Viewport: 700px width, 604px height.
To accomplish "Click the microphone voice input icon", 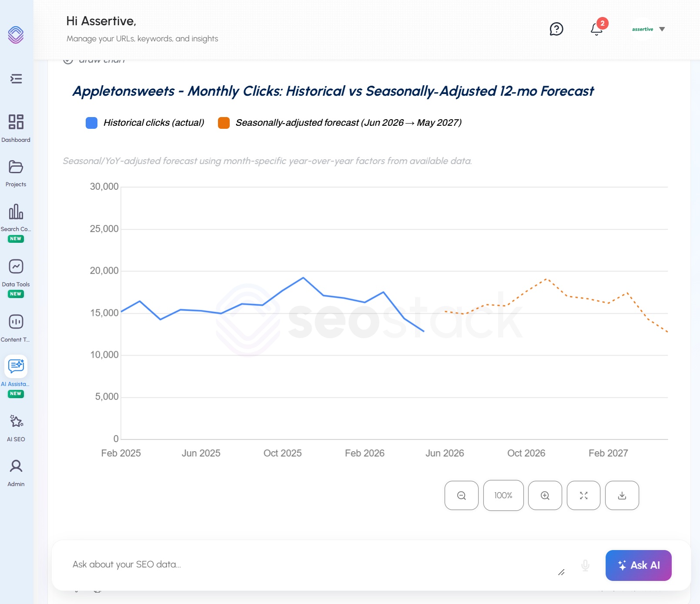I will 586,565.
